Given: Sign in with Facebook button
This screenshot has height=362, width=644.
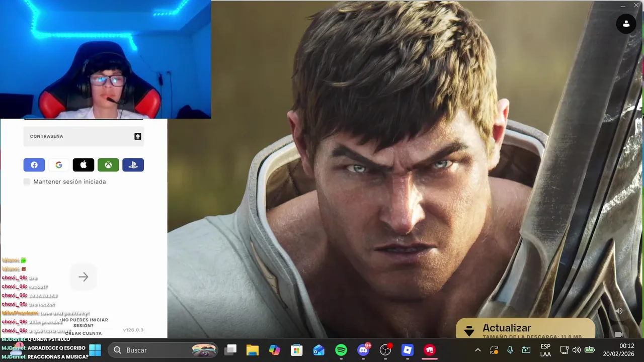Looking at the screenshot, I should tap(34, 165).
